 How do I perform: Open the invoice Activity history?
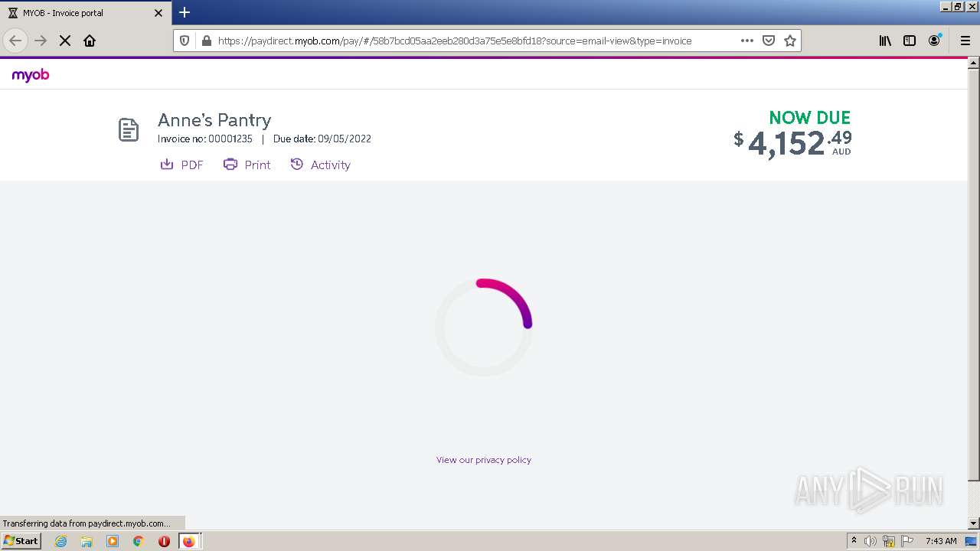tap(320, 165)
